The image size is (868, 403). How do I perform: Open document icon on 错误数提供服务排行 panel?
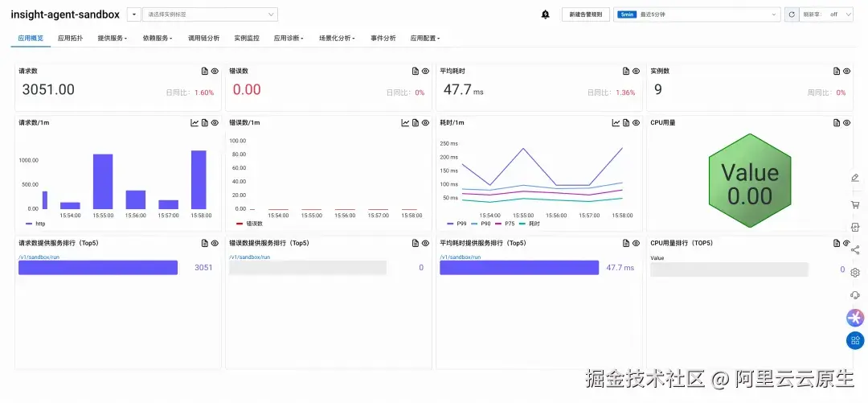point(416,243)
